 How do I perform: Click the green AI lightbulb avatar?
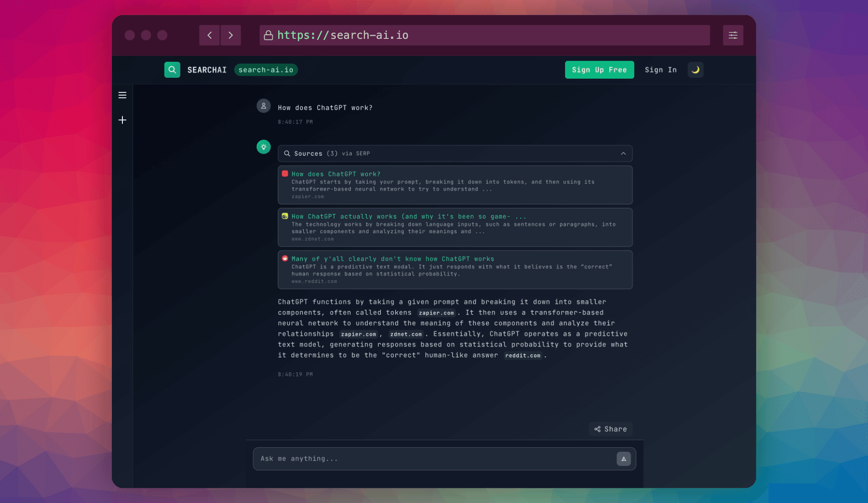point(264,147)
